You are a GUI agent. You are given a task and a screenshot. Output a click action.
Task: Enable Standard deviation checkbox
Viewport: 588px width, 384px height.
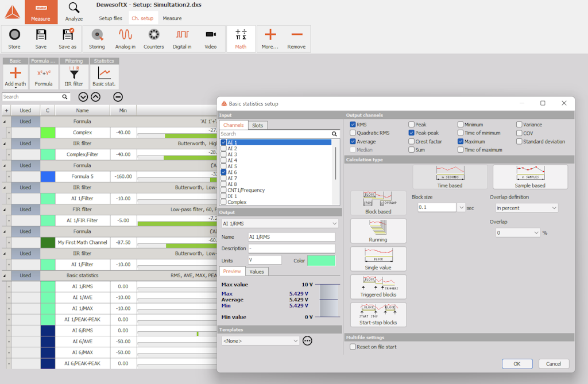coord(519,141)
